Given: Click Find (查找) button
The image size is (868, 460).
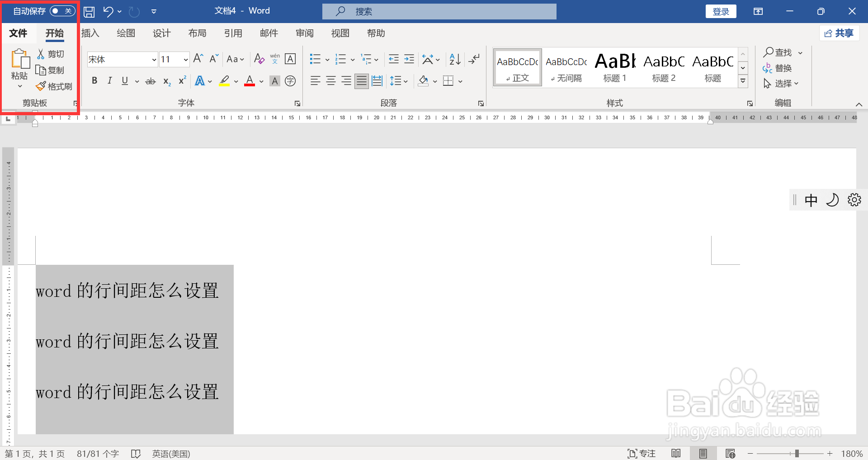Looking at the screenshot, I should click(x=778, y=52).
